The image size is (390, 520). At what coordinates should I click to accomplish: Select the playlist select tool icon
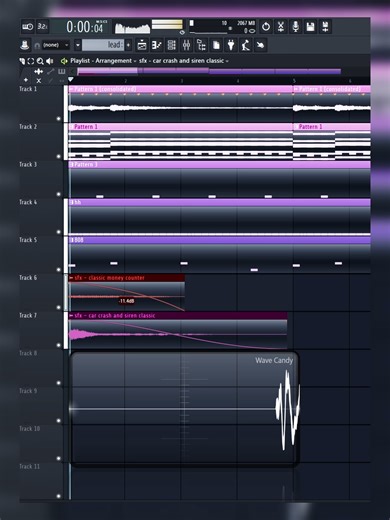31,61
